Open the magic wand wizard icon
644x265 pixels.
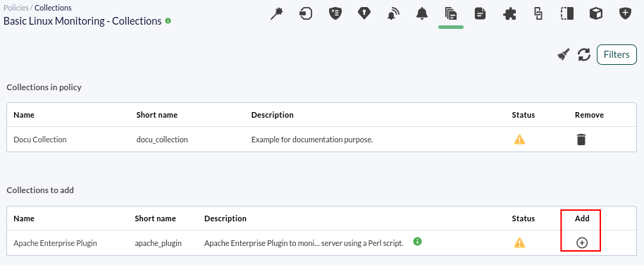point(277,14)
